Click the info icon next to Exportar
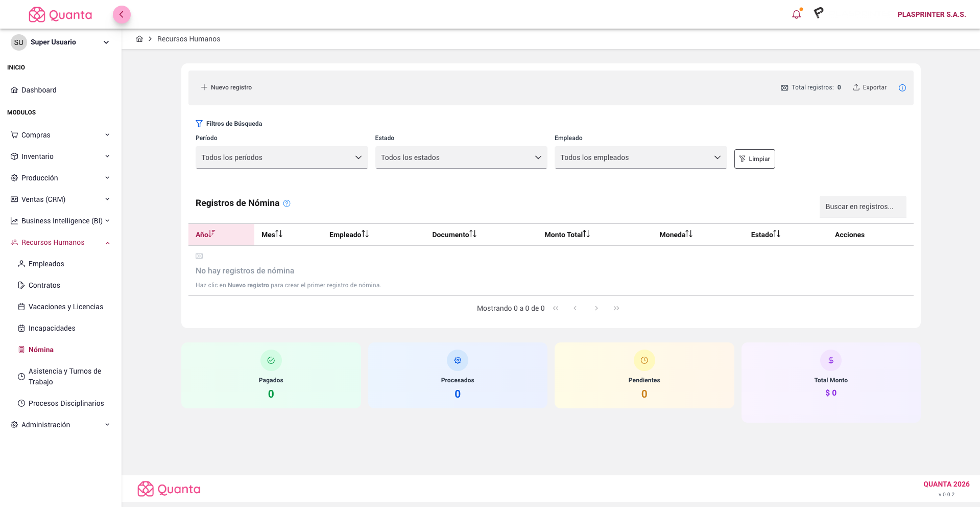Screen dimensions: 980x507 pyautogui.click(x=902, y=87)
